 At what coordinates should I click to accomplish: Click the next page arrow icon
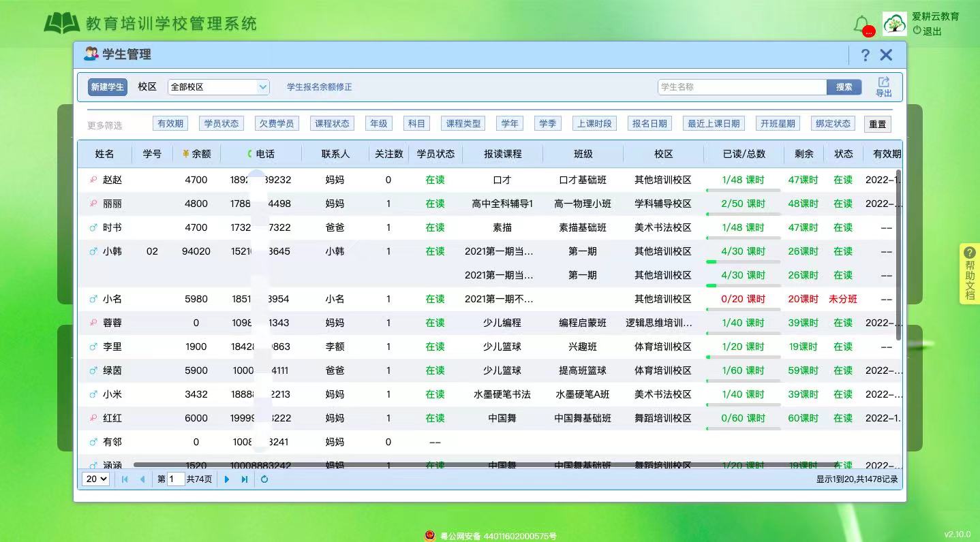(x=227, y=479)
